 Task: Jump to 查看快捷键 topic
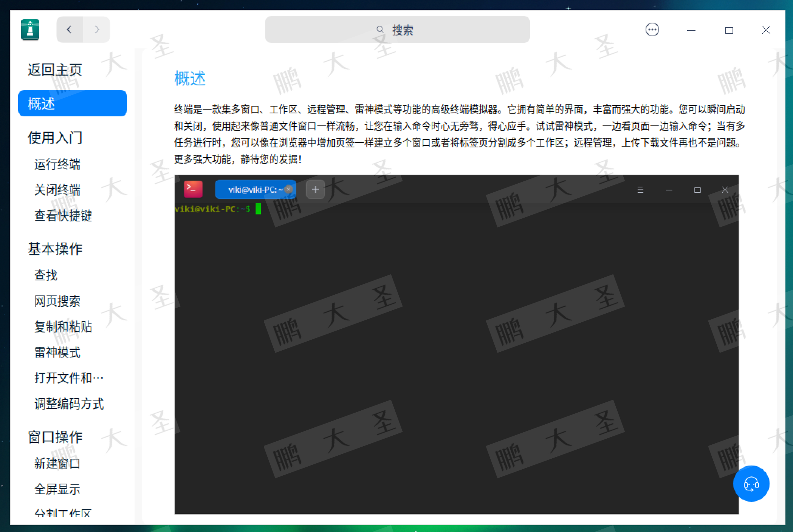[x=63, y=216]
